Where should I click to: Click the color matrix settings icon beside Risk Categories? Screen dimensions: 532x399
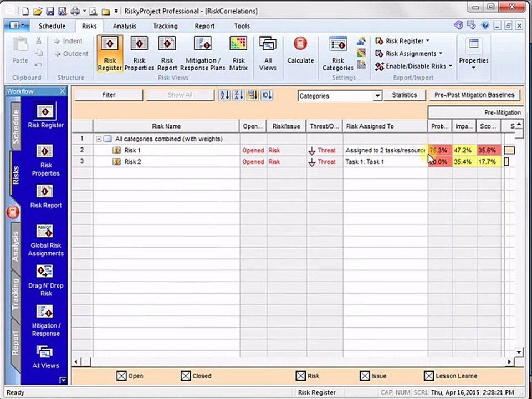click(x=361, y=53)
